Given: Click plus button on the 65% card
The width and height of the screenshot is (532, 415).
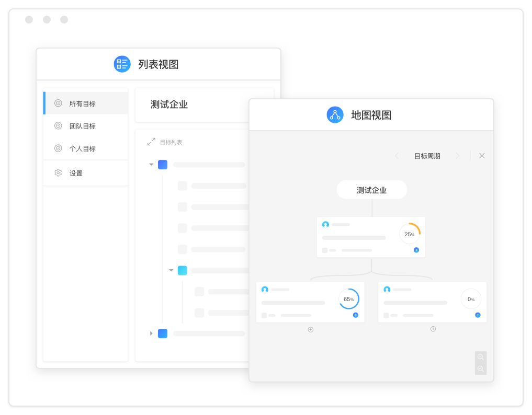Looking at the screenshot, I should (x=356, y=315).
